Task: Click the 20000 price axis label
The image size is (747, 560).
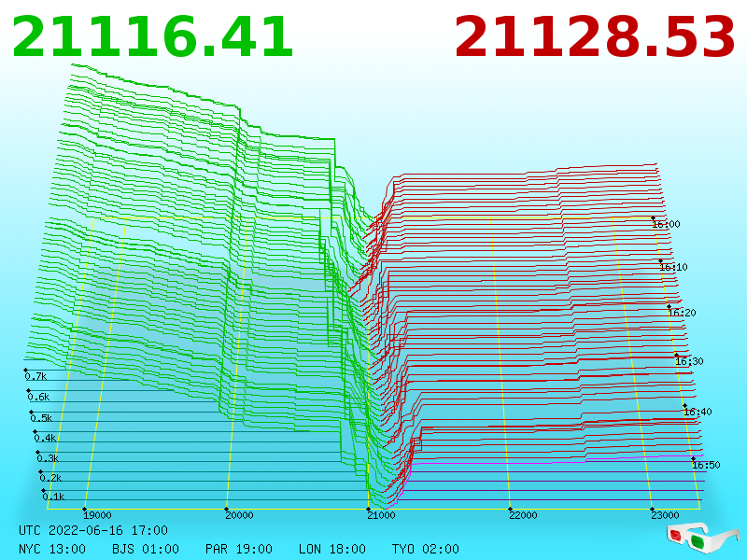Action: pos(239,515)
